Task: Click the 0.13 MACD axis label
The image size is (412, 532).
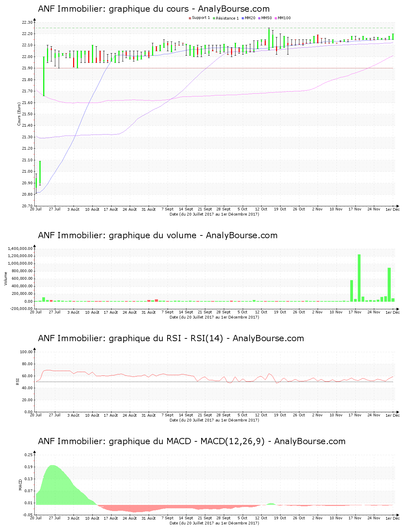Action: tap(28, 479)
